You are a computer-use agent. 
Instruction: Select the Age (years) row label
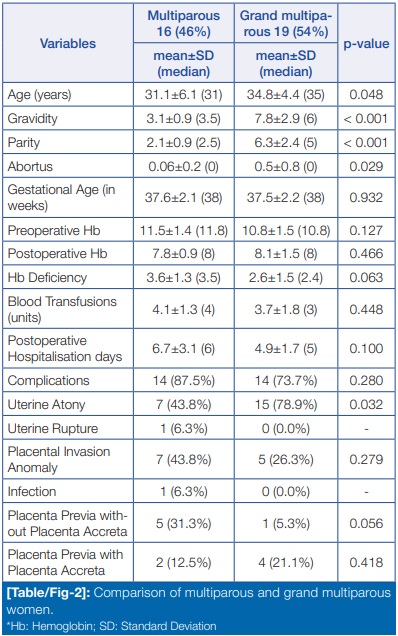coord(39,95)
